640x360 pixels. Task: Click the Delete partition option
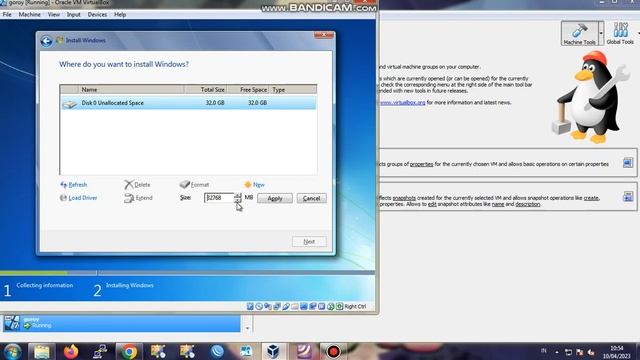pyautogui.click(x=137, y=185)
